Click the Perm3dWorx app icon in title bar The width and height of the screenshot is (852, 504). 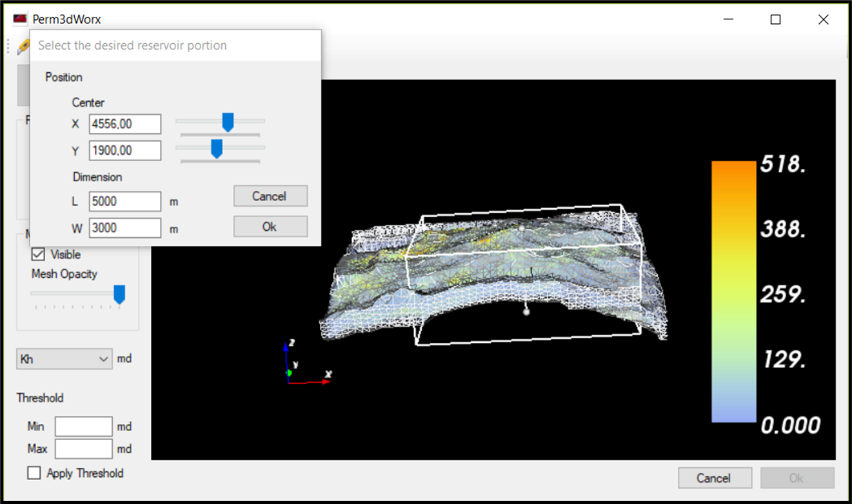point(20,19)
